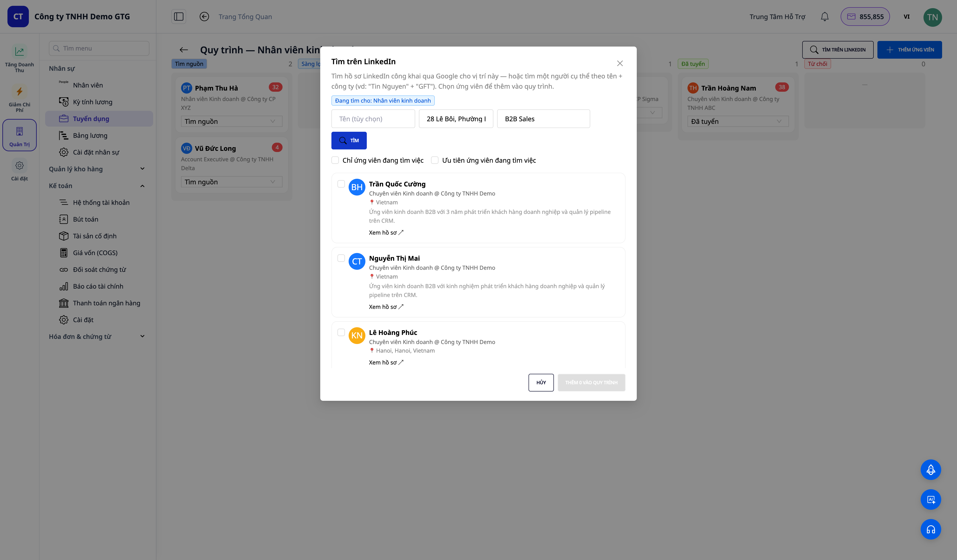Screen dimensions: 957x560
Task: Open Nhân viên menu item
Action: click(99, 85)
